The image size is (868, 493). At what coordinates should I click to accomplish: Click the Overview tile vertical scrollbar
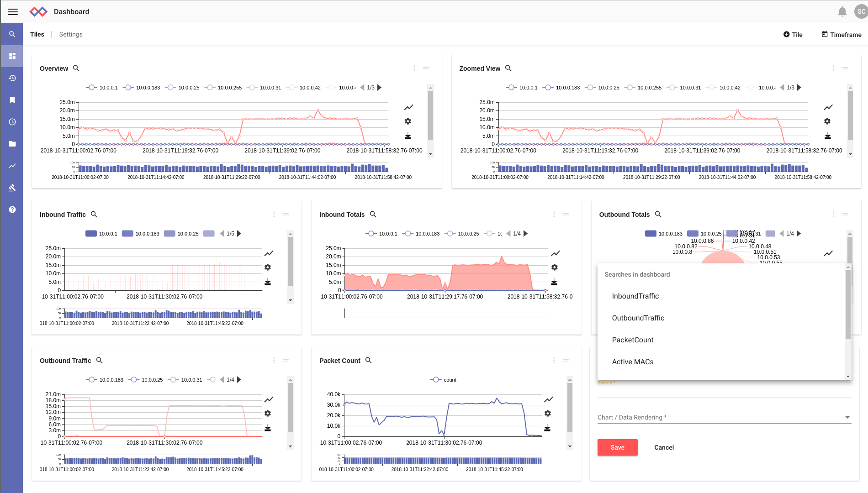point(430,121)
